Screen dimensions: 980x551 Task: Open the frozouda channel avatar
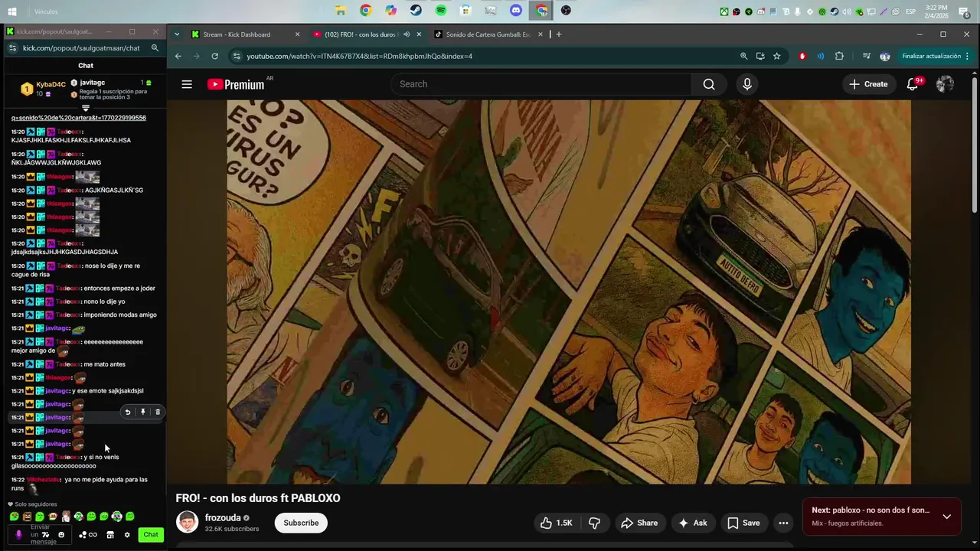coord(187,523)
